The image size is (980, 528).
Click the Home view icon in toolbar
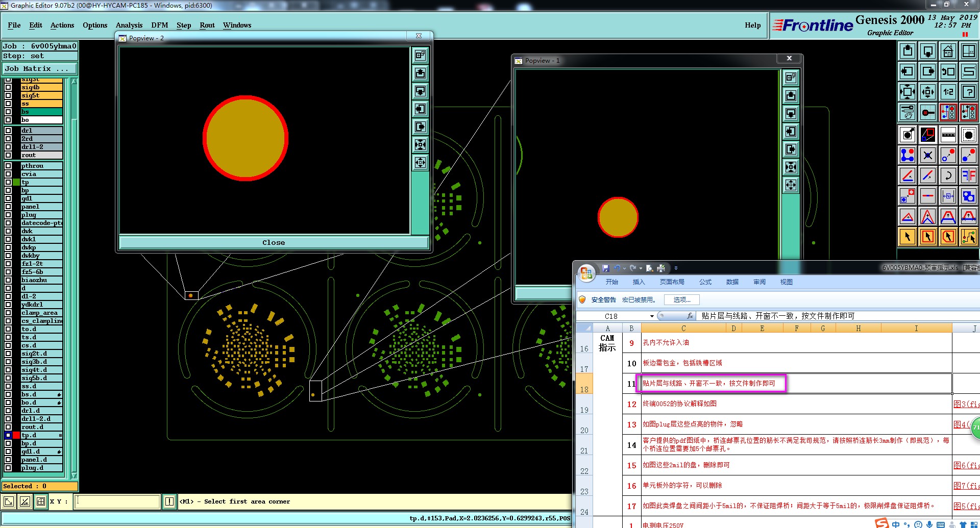pyautogui.click(x=948, y=51)
